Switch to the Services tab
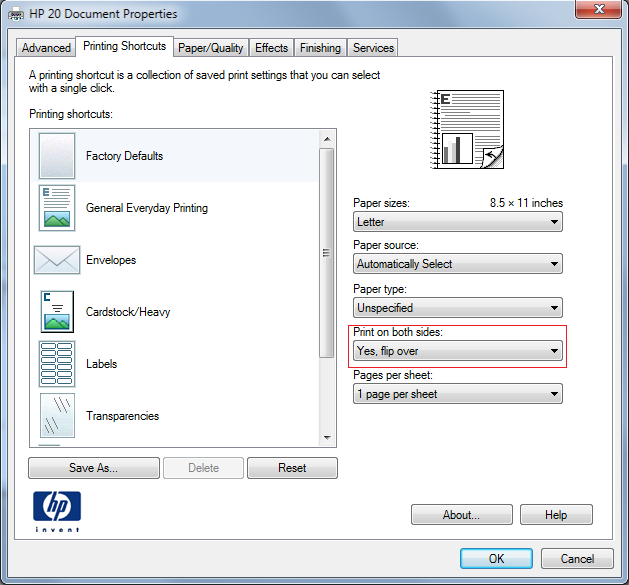This screenshot has height=585, width=629. coord(373,48)
